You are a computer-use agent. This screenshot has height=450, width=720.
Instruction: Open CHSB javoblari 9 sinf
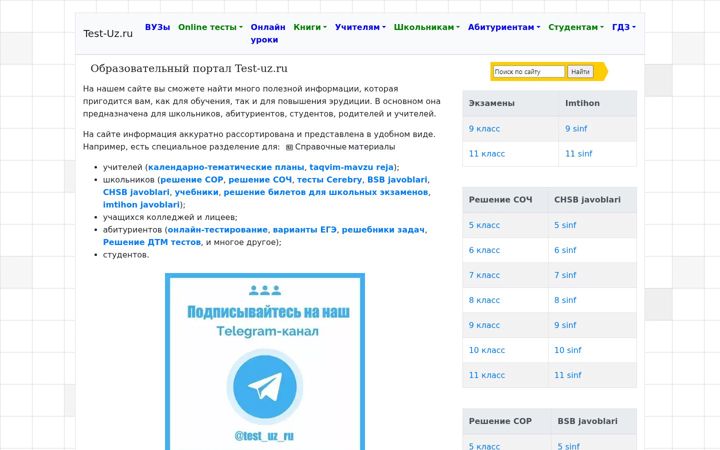565,325
